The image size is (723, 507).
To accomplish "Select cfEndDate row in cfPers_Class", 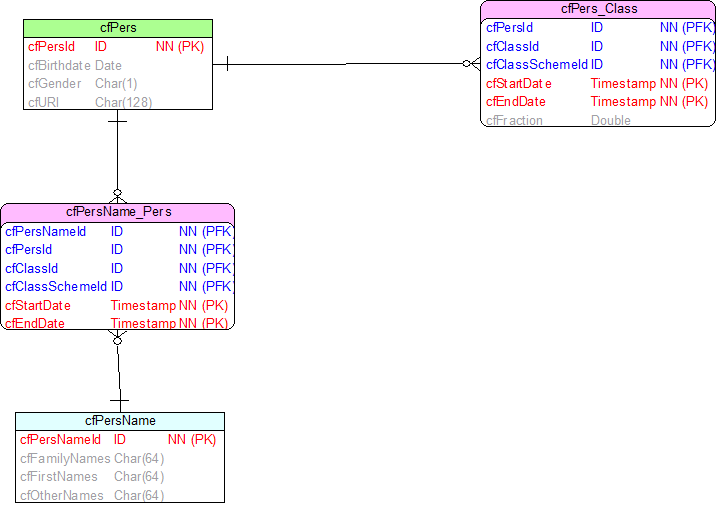I will pos(598,101).
